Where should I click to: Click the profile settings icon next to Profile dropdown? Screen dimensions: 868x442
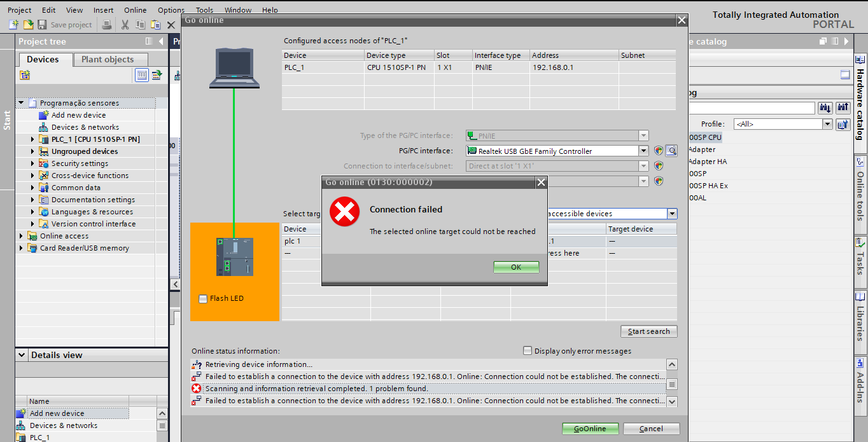[x=843, y=124]
